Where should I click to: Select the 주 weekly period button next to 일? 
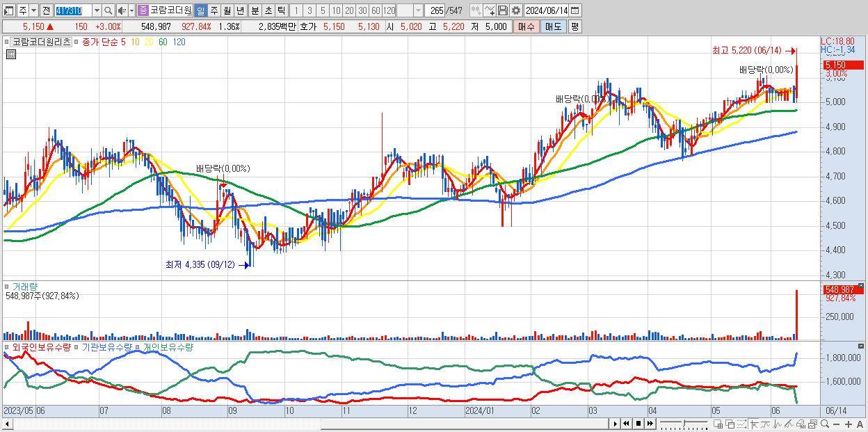coord(214,10)
